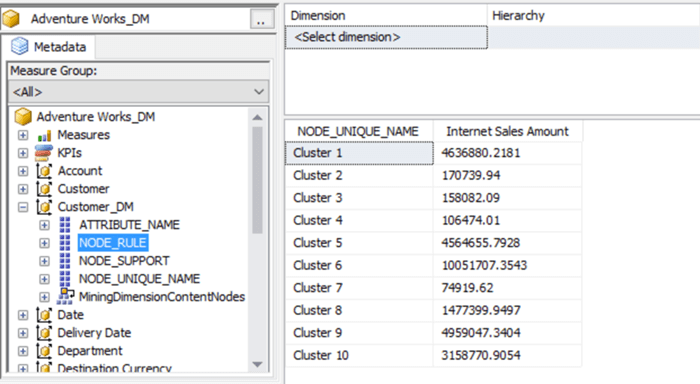This screenshot has height=384, width=700.
Task: Select the Cluster 2 cell
Action: (359, 175)
